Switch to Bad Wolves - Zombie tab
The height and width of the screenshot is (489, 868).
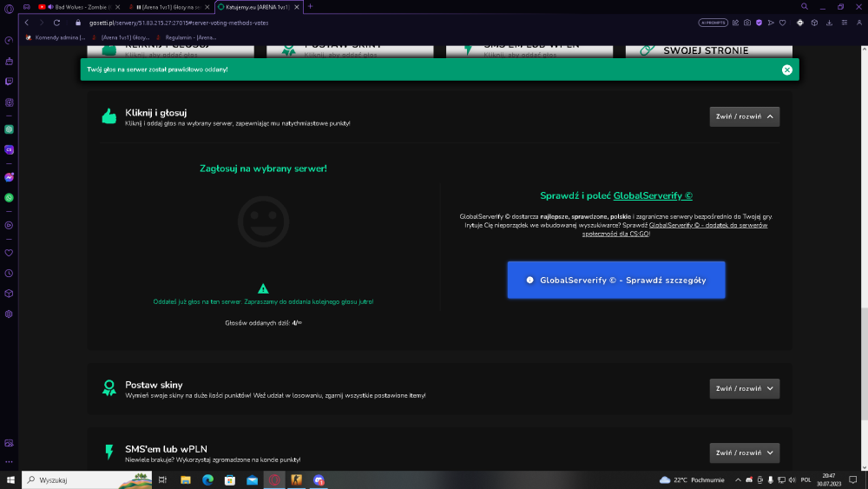coord(77,7)
